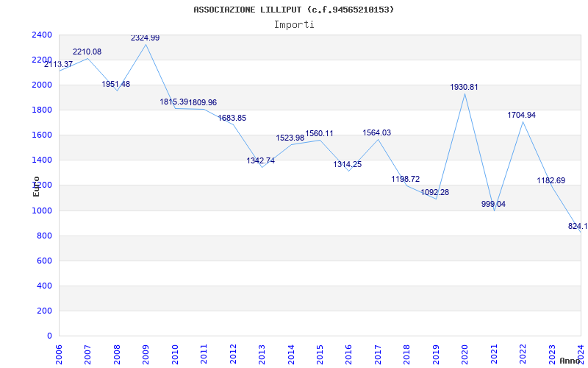The width and height of the screenshot is (588, 368).
Task: Click x-axis year 2009
Action: [146, 354]
